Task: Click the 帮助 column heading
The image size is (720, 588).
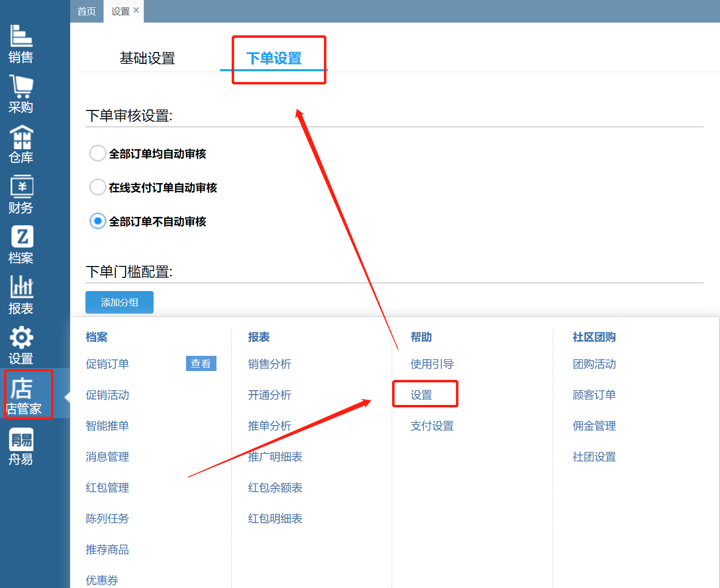Action: (x=421, y=337)
